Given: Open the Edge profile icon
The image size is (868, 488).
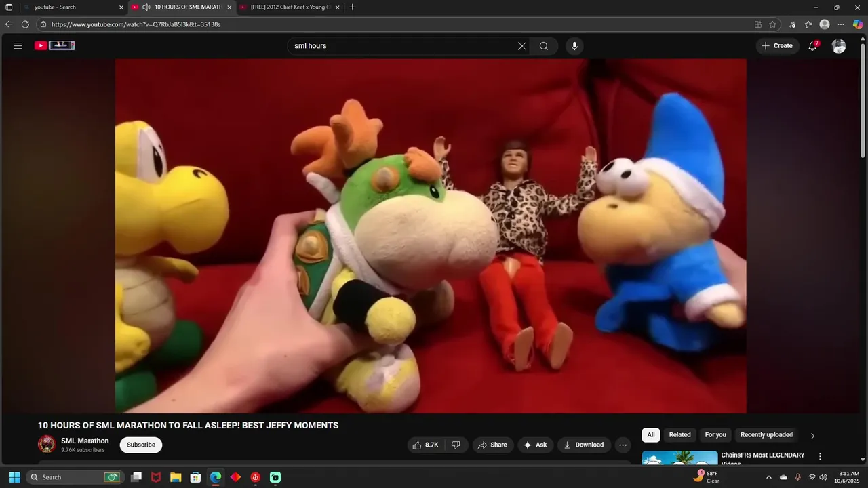Looking at the screenshot, I should tap(825, 24).
